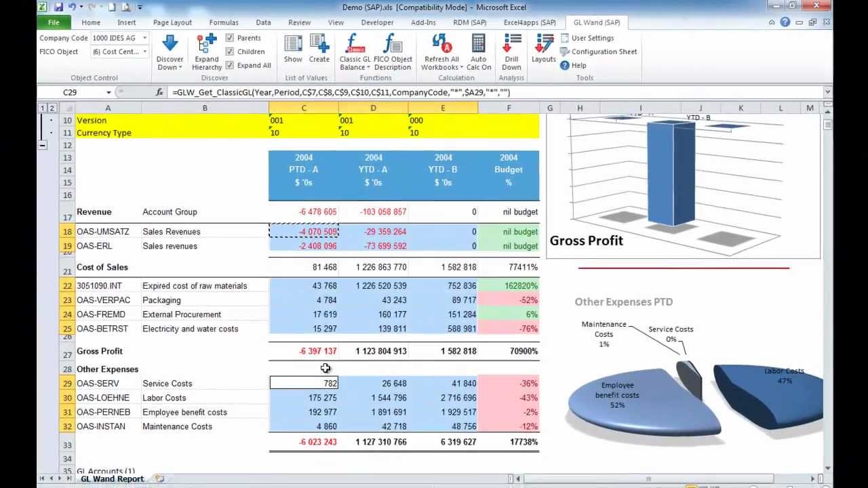Click the Print Preview icon in Quick Access toolbar
The image size is (868, 488).
[126, 7]
